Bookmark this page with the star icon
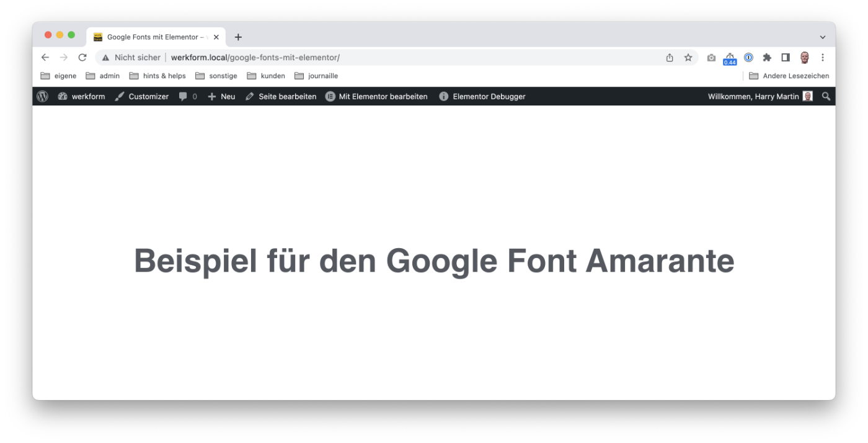Viewport: 868px width, 443px height. (x=688, y=58)
